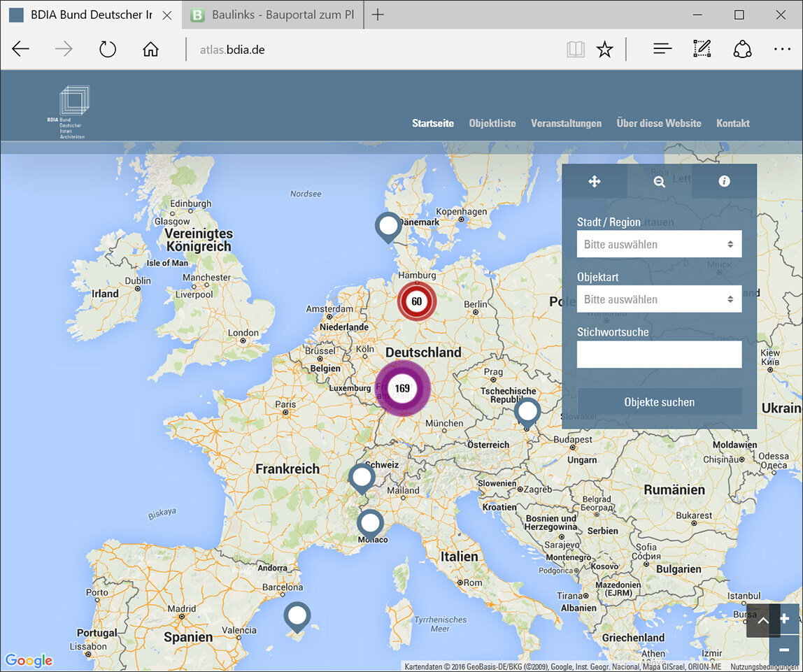Click the Share icon in toolbar
Image resolution: width=803 pixels, height=672 pixels.
tap(742, 49)
